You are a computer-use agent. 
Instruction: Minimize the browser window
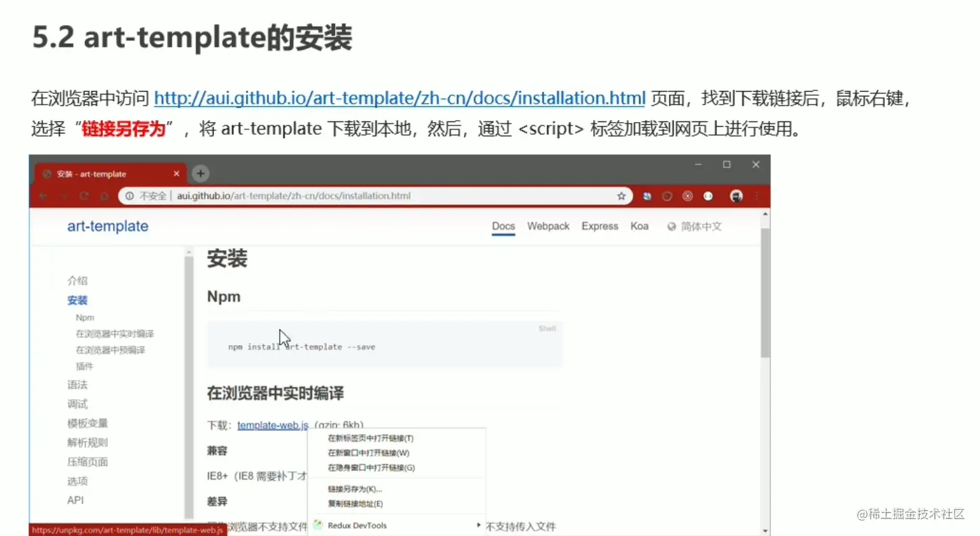point(698,165)
